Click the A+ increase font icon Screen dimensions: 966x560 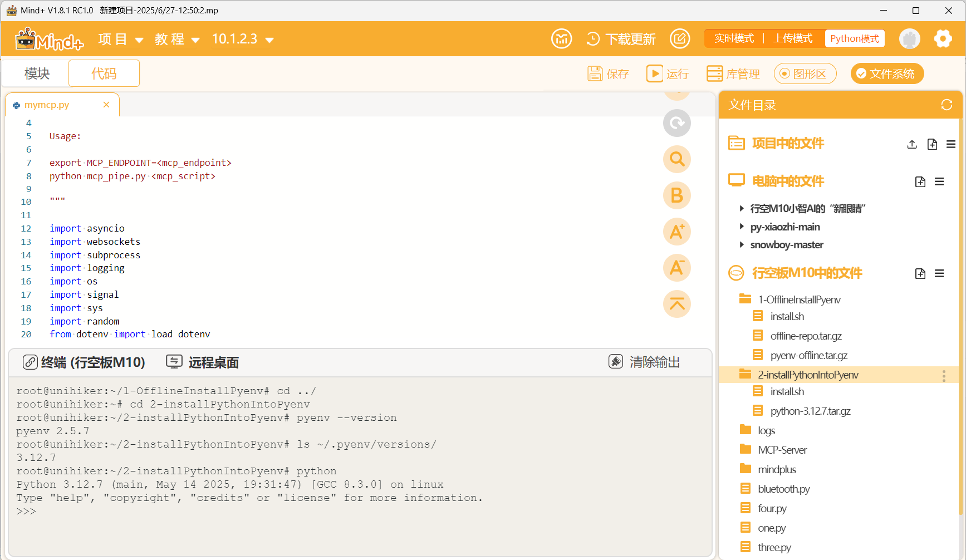coord(677,232)
